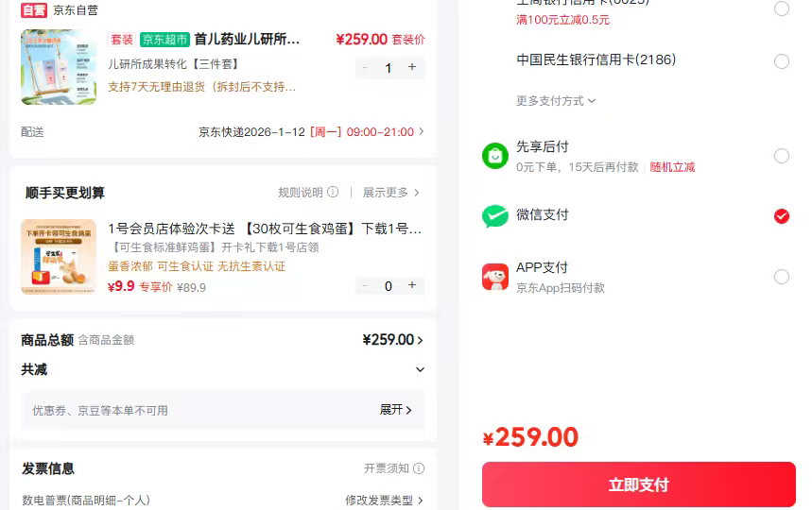Expand 展开 coupon details
812x510 pixels.
pos(396,410)
